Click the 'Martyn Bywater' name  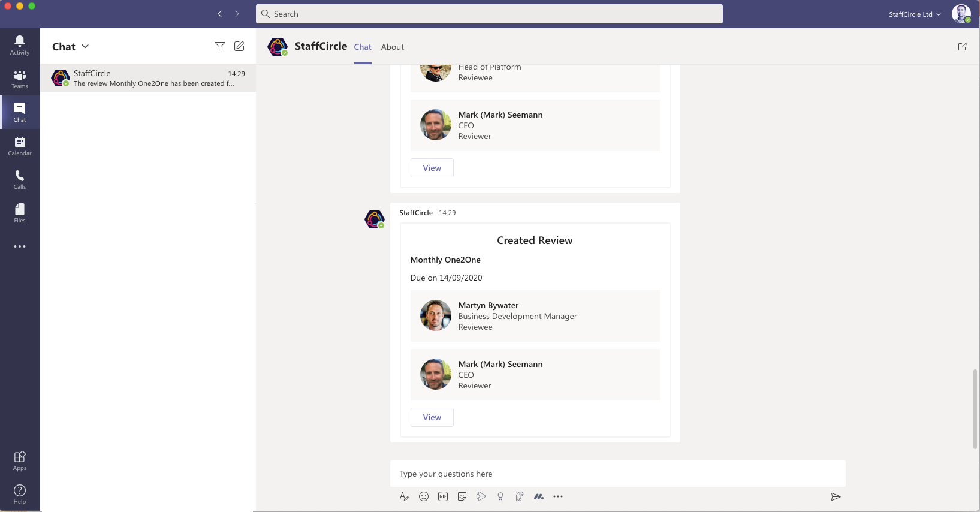coord(489,305)
